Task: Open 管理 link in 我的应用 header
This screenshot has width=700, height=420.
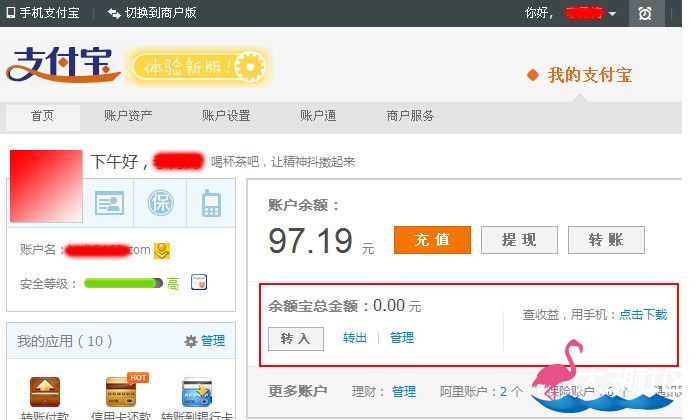Action: (213, 341)
